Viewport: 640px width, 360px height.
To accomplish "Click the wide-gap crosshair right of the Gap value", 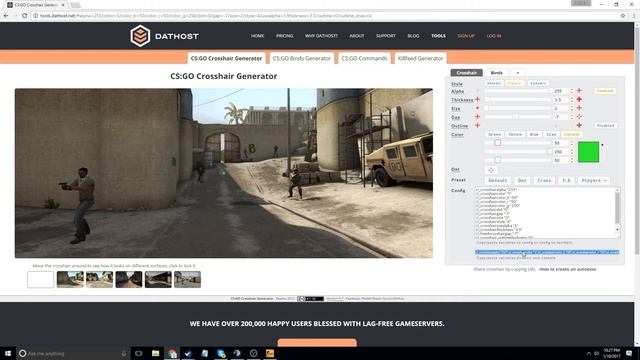I will pos(579,117).
